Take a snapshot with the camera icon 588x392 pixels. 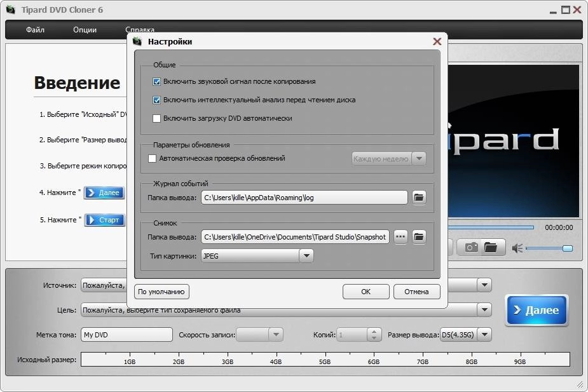(x=471, y=247)
